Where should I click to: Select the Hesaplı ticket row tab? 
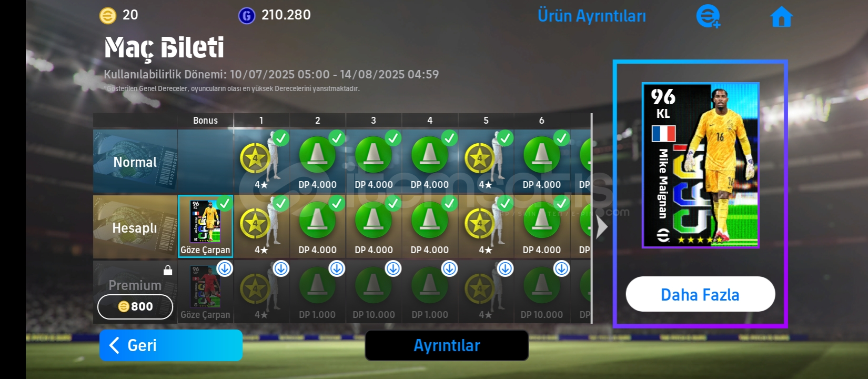pyautogui.click(x=135, y=227)
